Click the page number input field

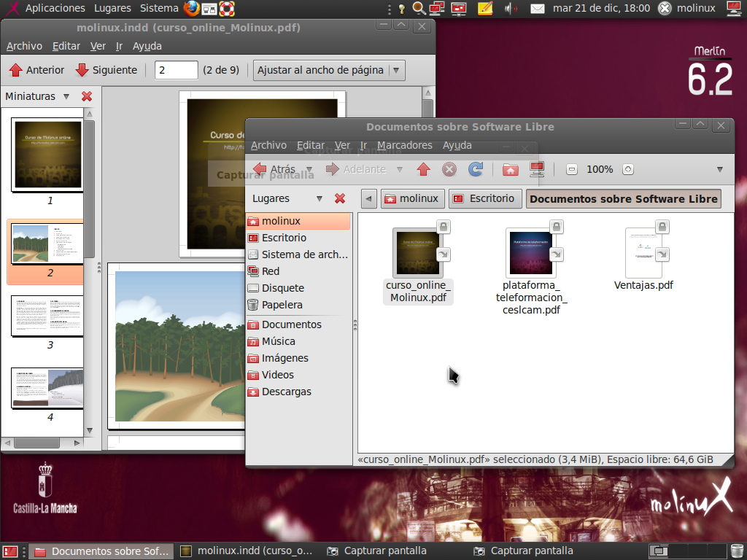coord(177,70)
